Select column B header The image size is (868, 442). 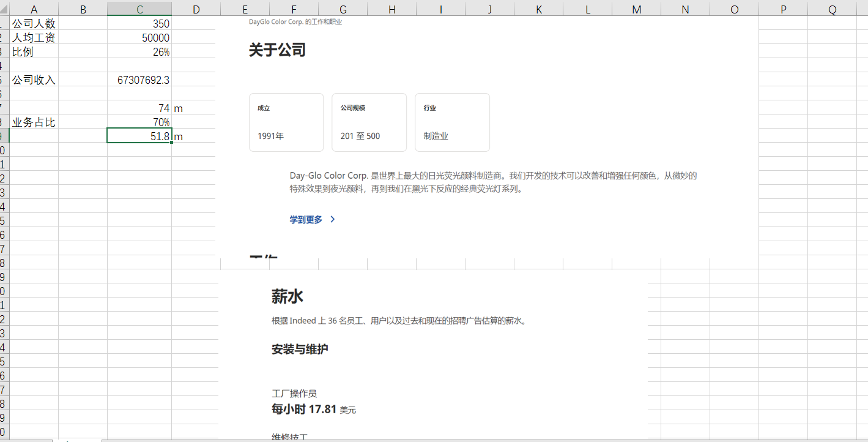pos(83,9)
